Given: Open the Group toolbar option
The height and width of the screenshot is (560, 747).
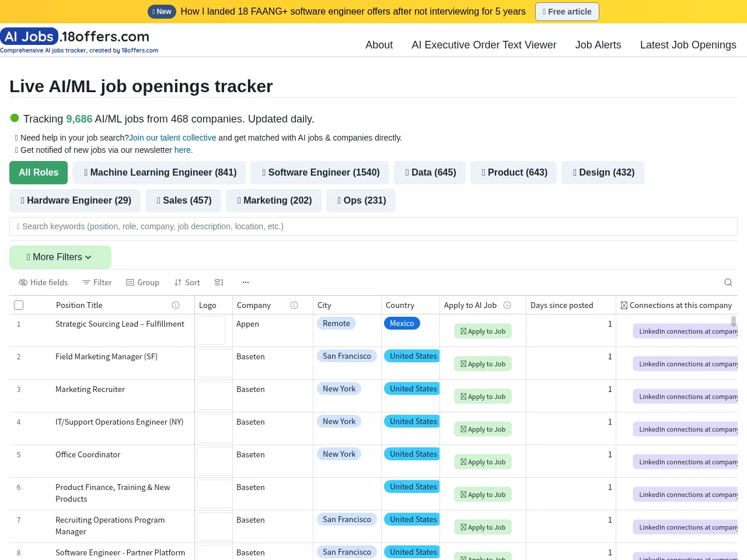Looking at the screenshot, I should coord(143,282).
